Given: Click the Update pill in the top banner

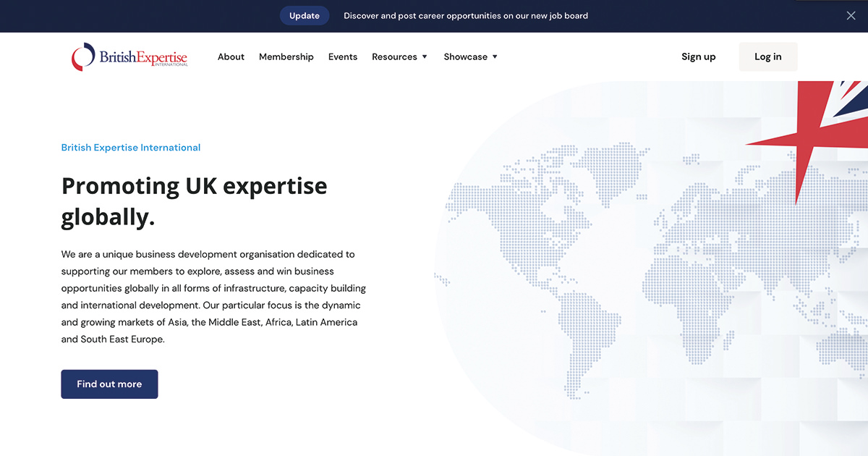Looking at the screenshot, I should coord(305,15).
